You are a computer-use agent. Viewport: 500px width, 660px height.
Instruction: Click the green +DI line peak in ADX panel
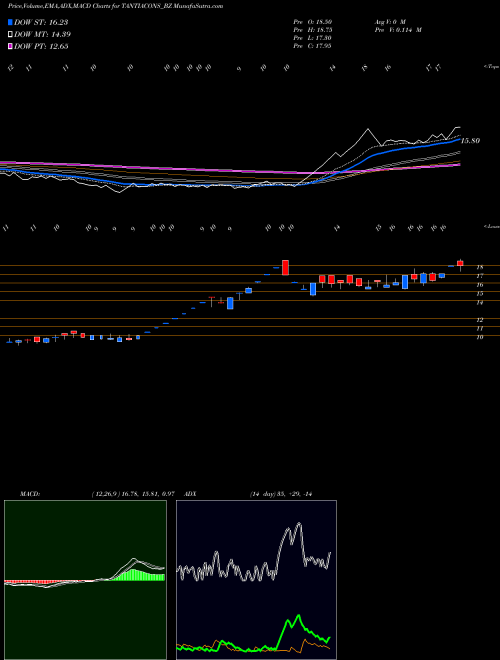click(299, 616)
